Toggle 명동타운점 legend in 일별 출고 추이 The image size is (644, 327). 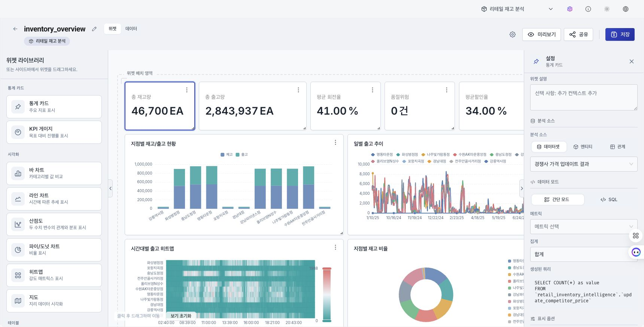coord(382,155)
